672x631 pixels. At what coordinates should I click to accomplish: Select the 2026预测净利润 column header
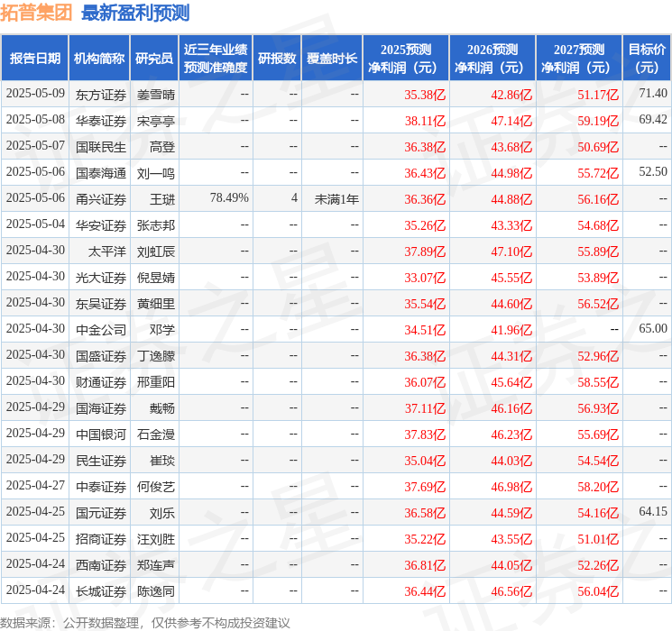pos(492,59)
